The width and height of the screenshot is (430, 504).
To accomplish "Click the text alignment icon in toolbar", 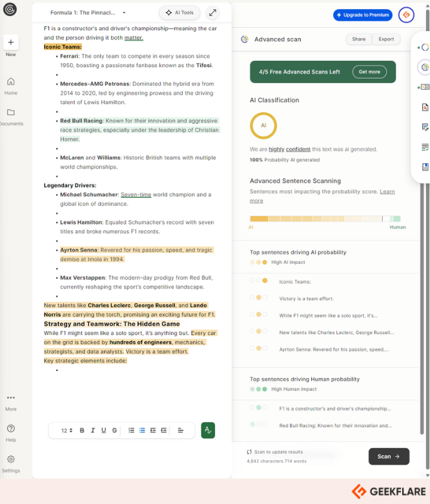I will pos(180,430).
